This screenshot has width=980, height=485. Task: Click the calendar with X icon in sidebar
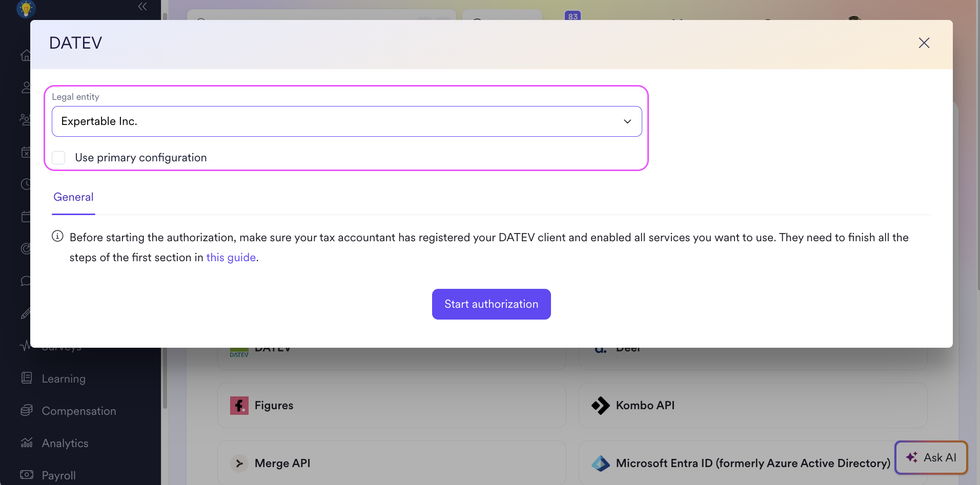pyautogui.click(x=25, y=152)
